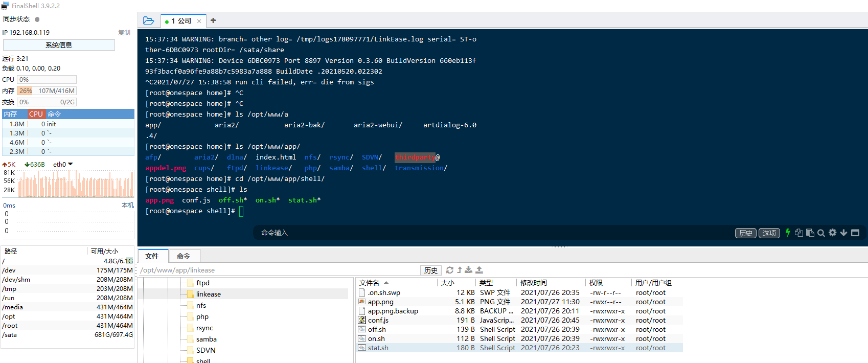Close the 公司 session tab
The image size is (868, 363).
coord(199,21)
